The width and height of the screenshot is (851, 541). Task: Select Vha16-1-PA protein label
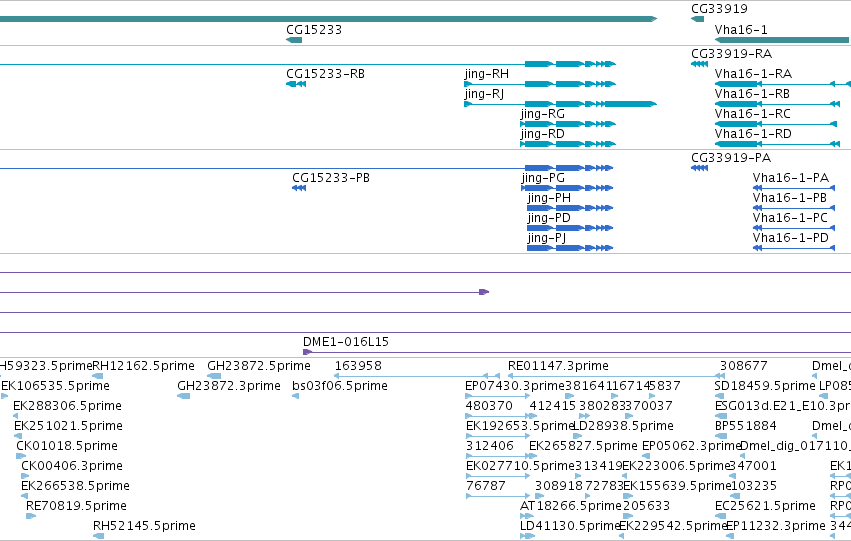[791, 178]
